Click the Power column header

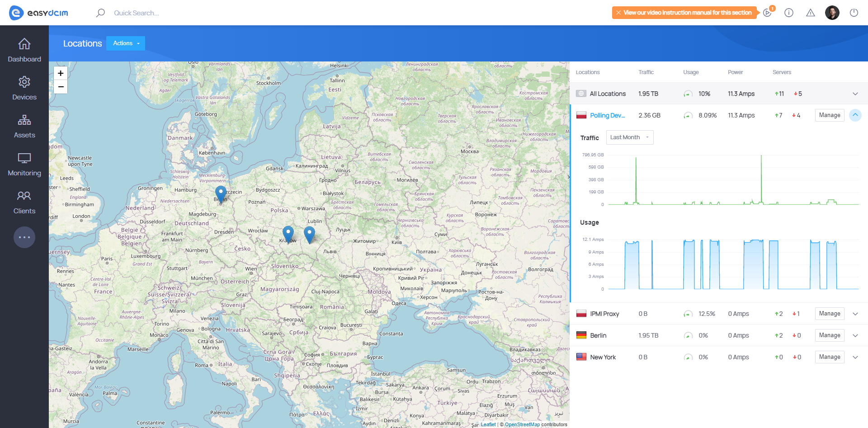[x=735, y=72]
